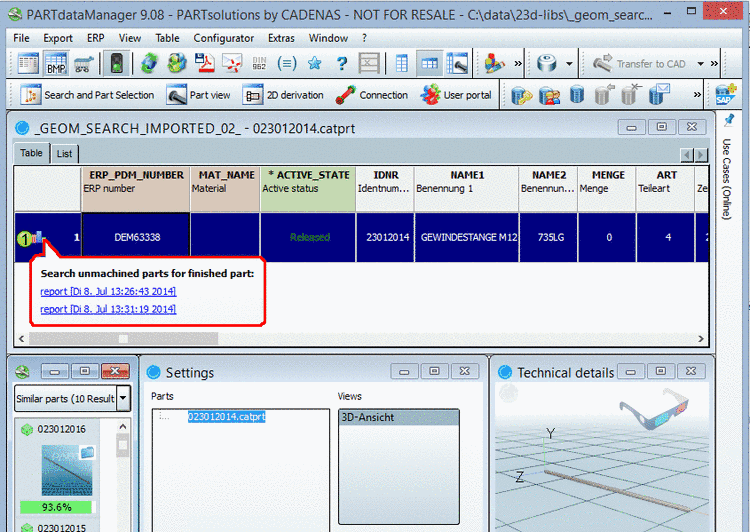750x532 pixels.
Task: Click the horizontal table scrollbar thumb
Action: 123,339
